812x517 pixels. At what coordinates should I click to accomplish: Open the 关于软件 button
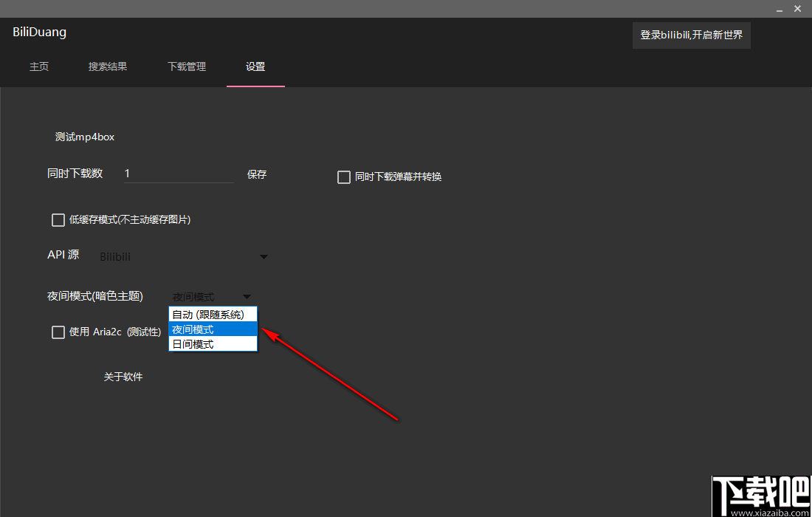click(123, 377)
